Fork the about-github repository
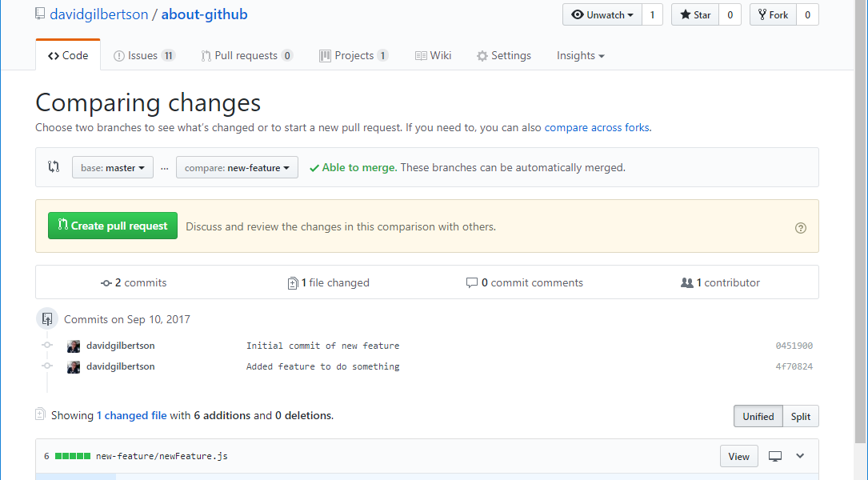This screenshot has height=480, width=868. (773, 15)
